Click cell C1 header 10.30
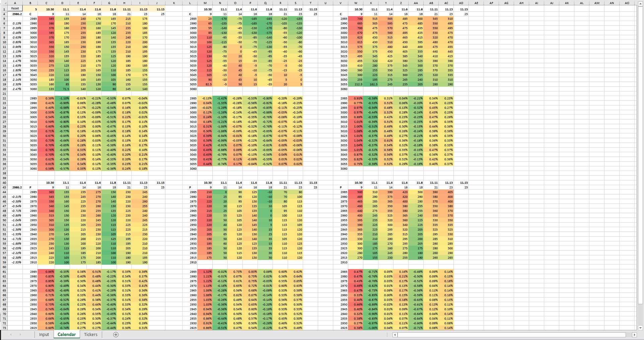This screenshot has width=644, height=340. [47, 9]
